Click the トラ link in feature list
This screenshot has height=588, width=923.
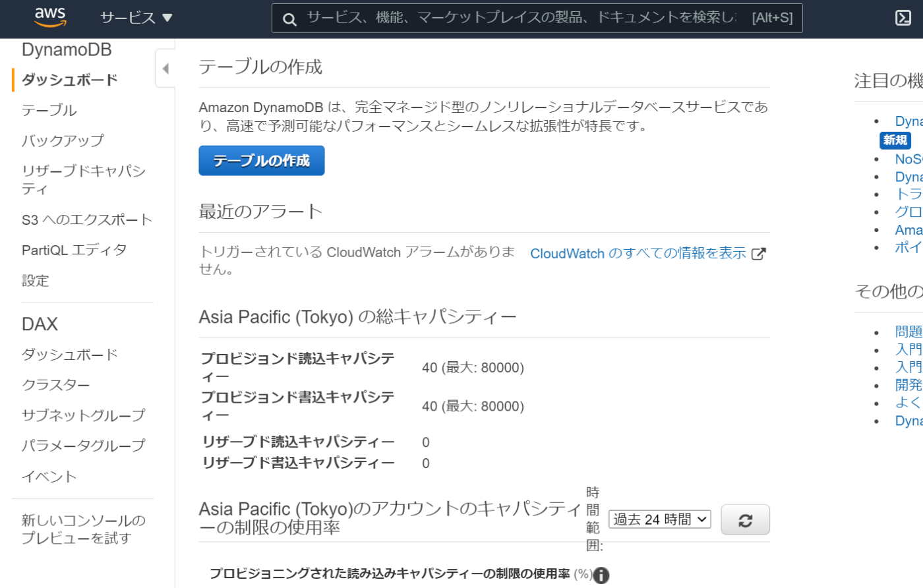click(908, 194)
